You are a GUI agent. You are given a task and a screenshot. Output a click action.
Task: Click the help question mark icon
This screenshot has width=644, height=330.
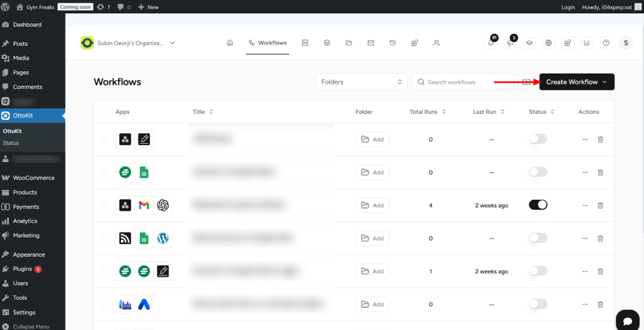pyautogui.click(x=606, y=43)
